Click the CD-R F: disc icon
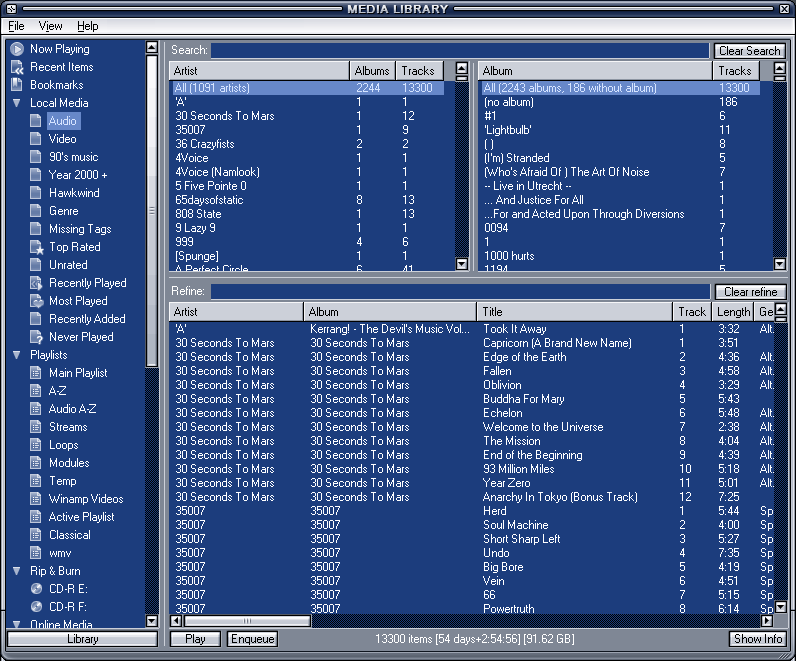Image resolution: width=796 pixels, height=661 pixels. pos(36,607)
